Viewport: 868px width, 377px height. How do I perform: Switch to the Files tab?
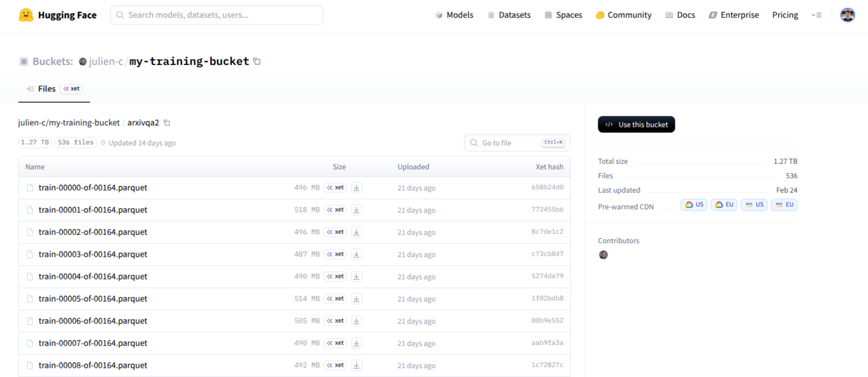tap(46, 89)
